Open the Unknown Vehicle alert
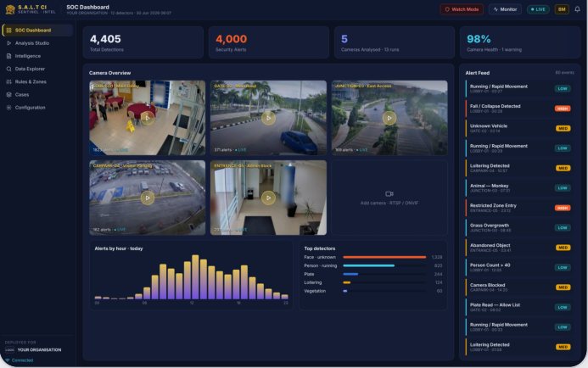Screen dimensions: 588x368 (519, 129)
